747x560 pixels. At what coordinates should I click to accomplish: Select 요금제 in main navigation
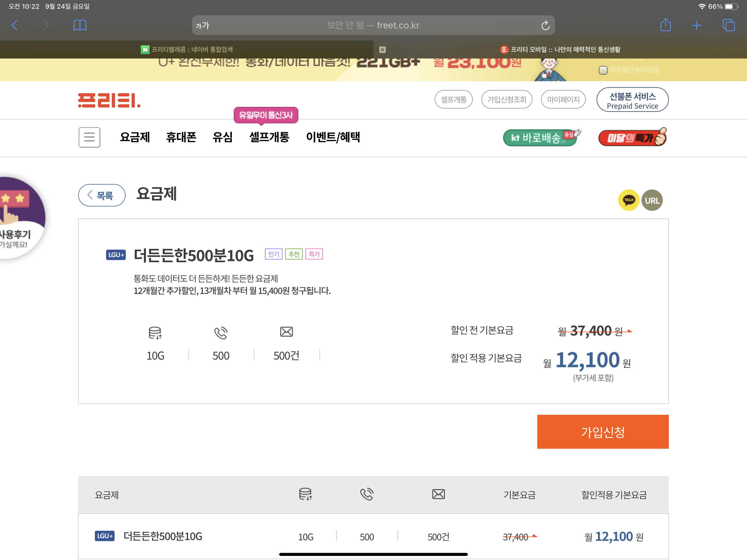coord(135,137)
